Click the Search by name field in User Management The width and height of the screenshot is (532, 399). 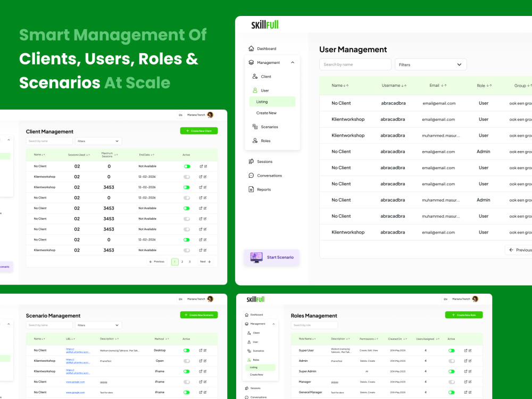click(355, 64)
